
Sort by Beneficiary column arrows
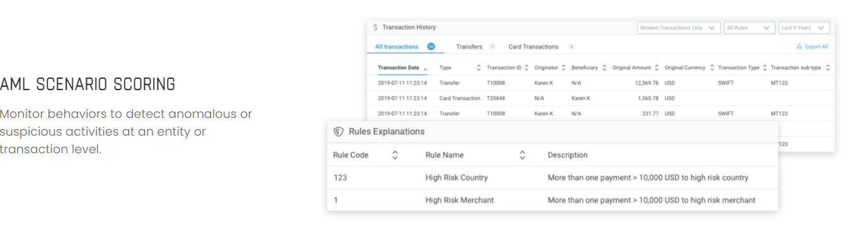click(605, 67)
